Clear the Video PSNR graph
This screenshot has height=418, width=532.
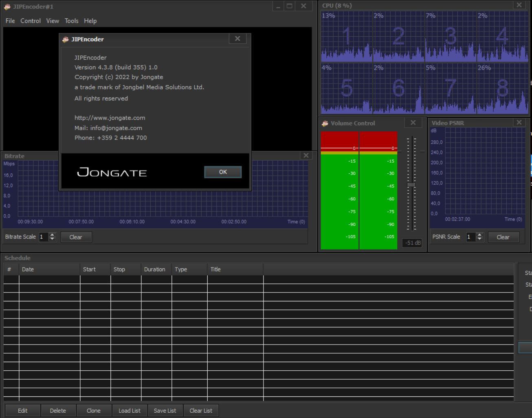point(503,237)
